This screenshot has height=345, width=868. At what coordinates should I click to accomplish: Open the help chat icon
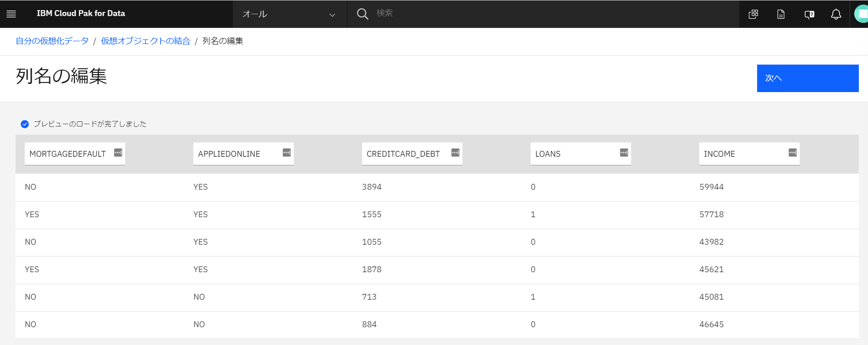point(809,14)
